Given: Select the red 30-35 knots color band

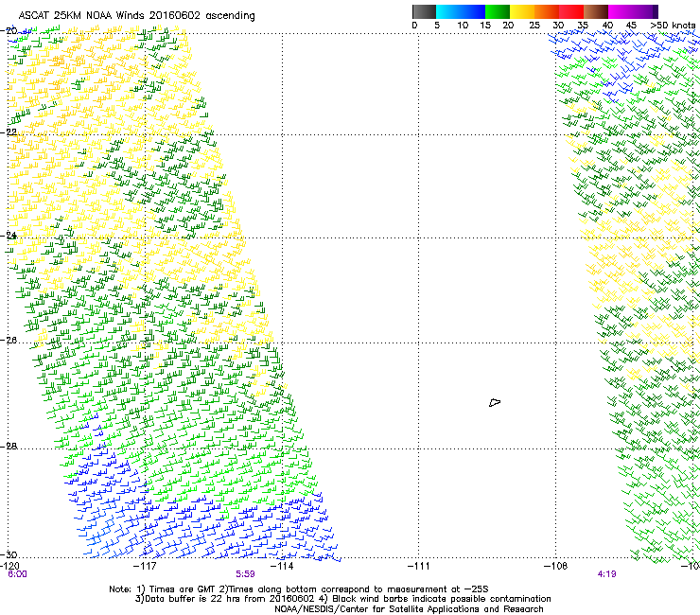Looking at the screenshot, I should coord(571,11).
